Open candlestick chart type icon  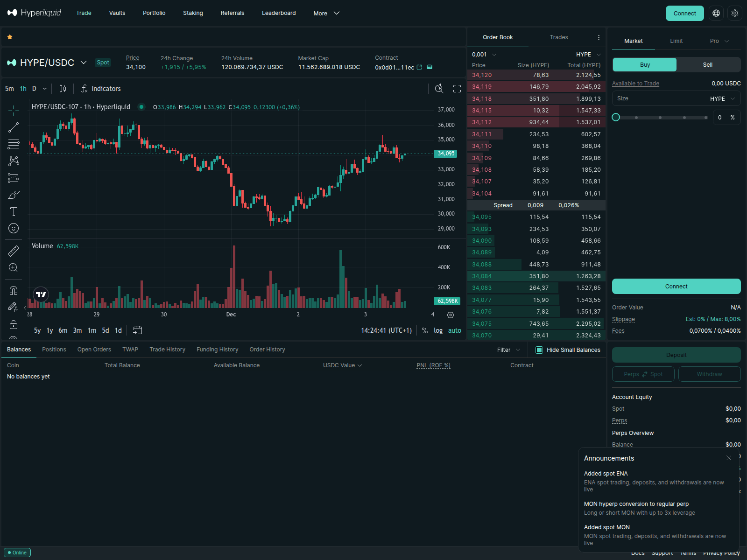(63, 89)
